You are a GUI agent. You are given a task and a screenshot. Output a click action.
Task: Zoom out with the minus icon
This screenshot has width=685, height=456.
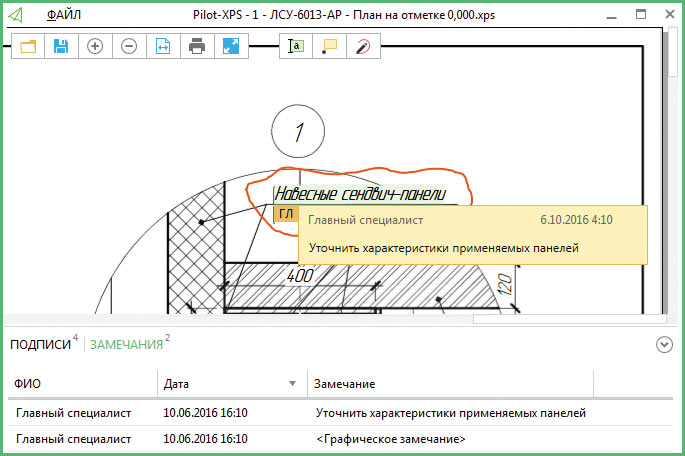129,46
